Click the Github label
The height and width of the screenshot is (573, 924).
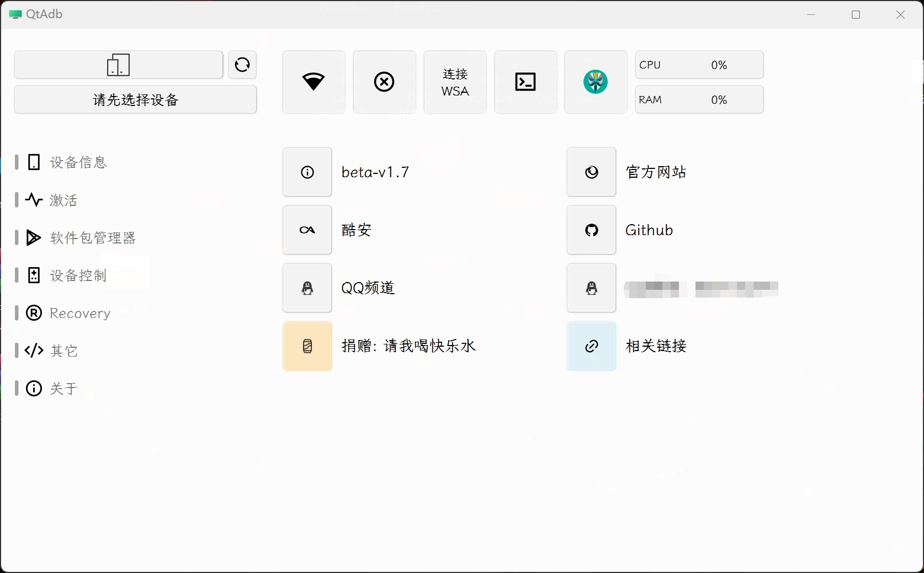tap(649, 230)
